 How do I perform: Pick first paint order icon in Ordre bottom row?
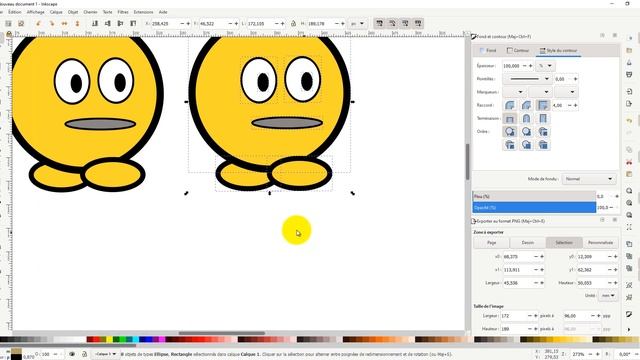[510, 144]
